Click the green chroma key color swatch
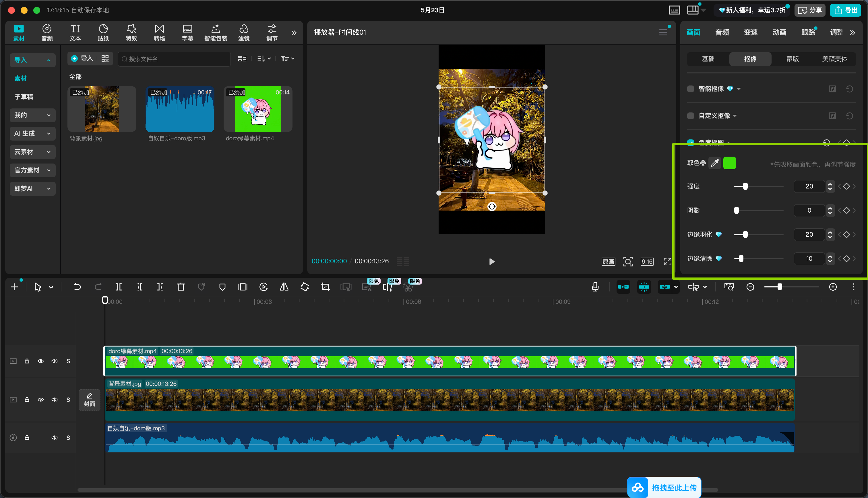The height and width of the screenshot is (498, 868). tap(729, 163)
